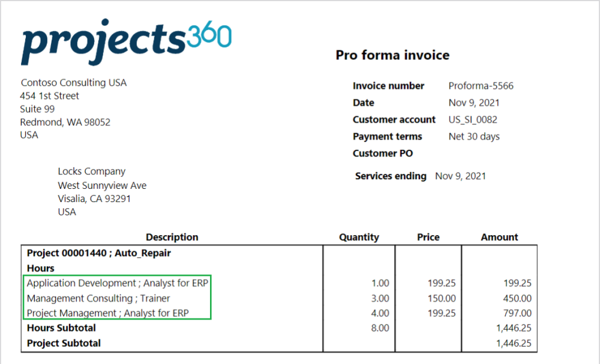Click the Hours Subtotal row label
This screenshot has width=600, height=364.
[61, 328]
